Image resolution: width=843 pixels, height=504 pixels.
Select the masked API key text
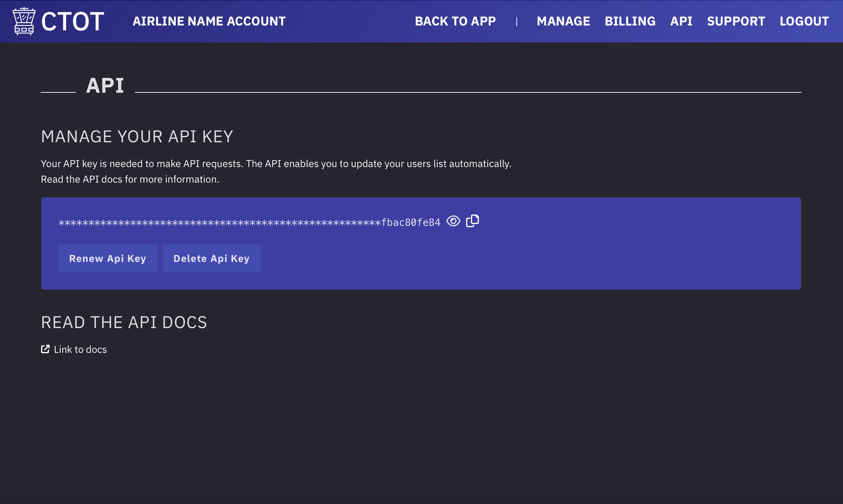248,221
